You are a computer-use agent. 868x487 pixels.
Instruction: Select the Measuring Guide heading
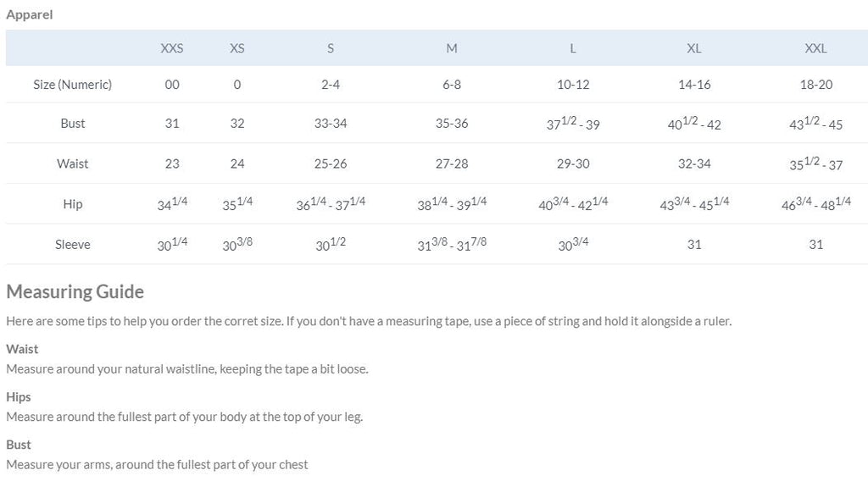tap(75, 291)
